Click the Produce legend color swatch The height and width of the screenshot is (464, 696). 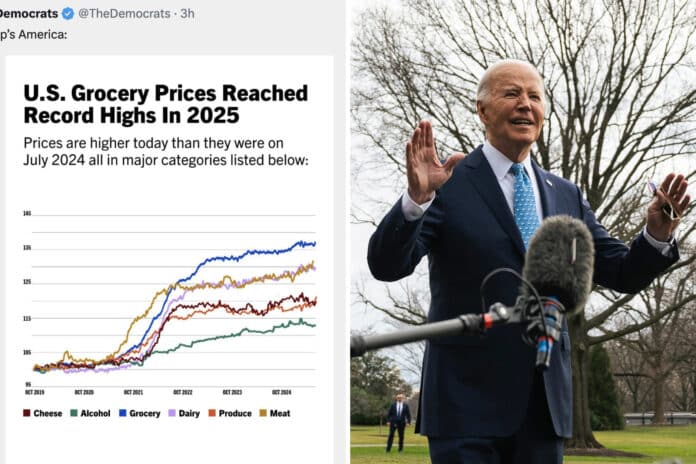point(210,413)
